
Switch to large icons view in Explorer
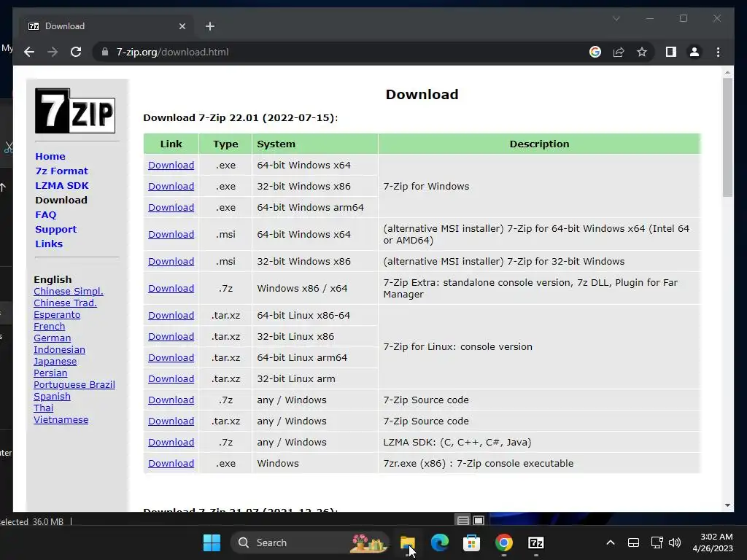(x=479, y=521)
